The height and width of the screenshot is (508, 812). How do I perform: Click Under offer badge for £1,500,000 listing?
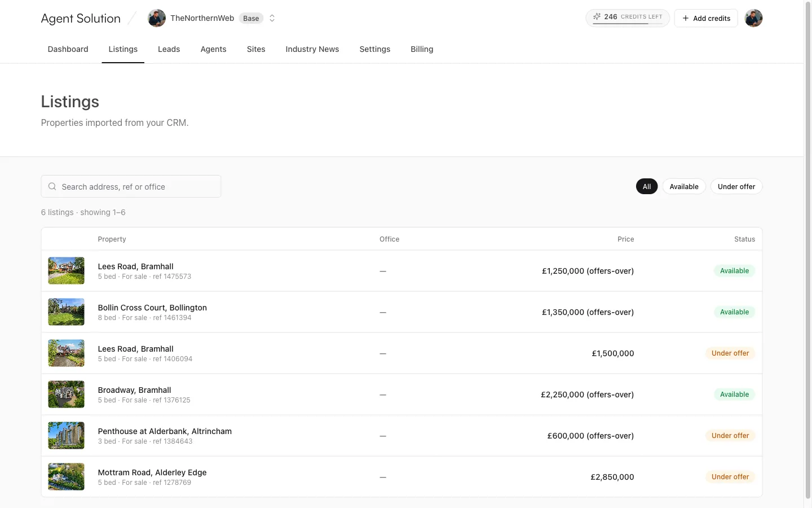coord(730,353)
